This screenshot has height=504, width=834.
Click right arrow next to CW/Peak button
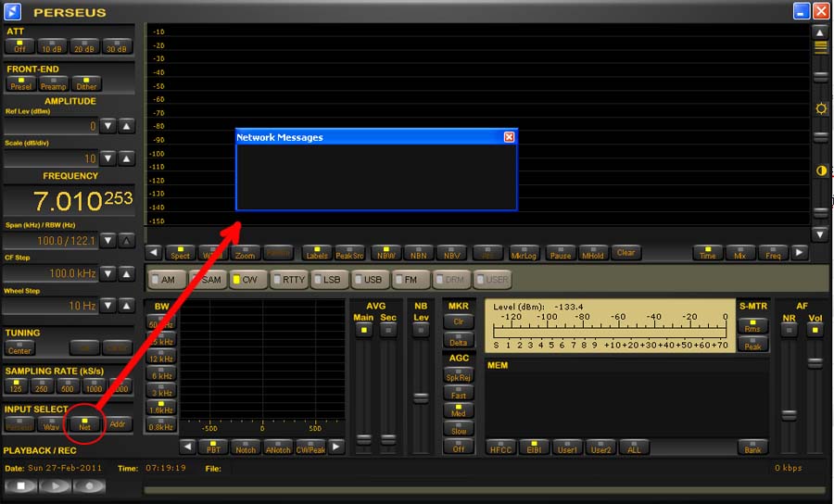(x=336, y=447)
